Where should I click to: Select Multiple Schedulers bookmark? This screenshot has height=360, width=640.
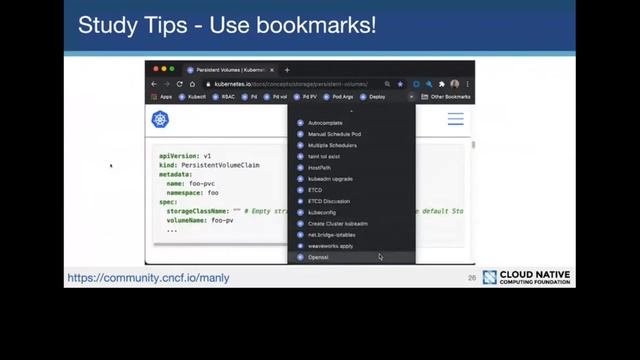click(x=351, y=145)
